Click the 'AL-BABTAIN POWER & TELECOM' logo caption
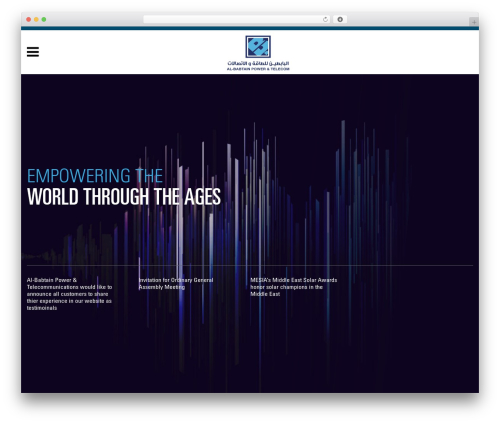The image size is (500, 423). coord(258,69)
